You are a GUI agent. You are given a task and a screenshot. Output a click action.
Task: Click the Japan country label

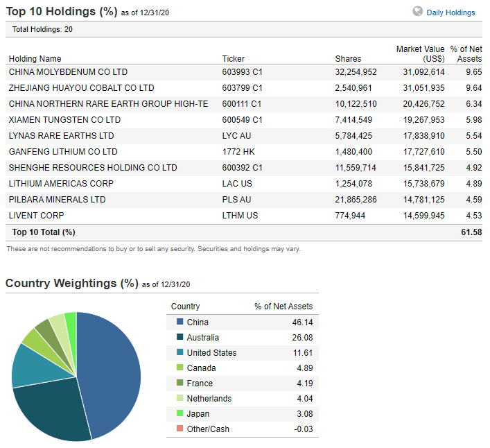[198, 414]
